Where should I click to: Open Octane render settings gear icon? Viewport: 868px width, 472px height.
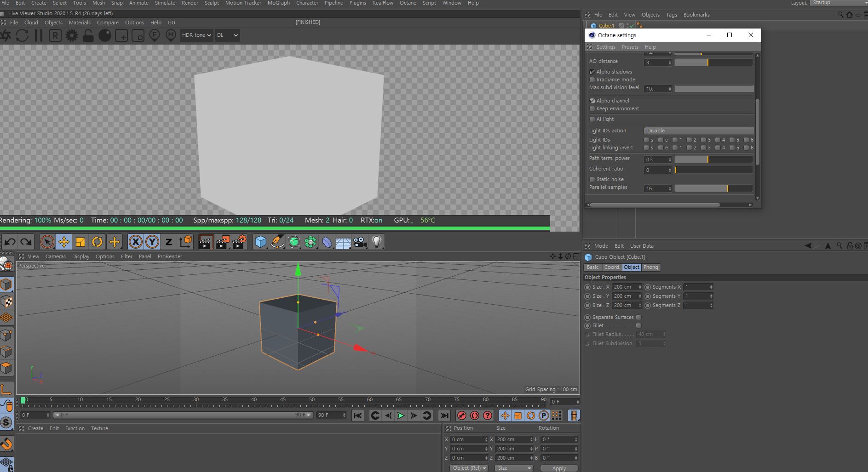[72, 35]
